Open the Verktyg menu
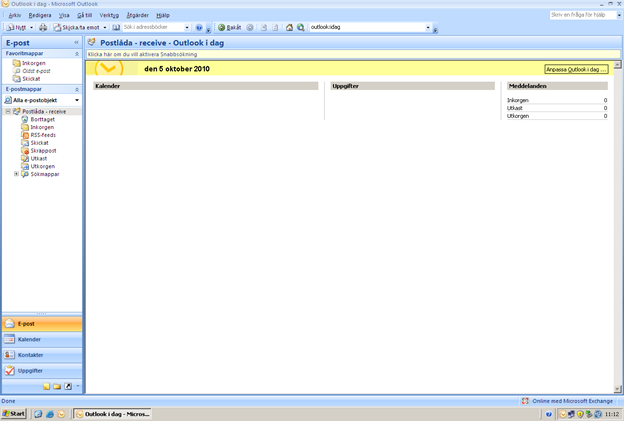 tap(109, 15)
